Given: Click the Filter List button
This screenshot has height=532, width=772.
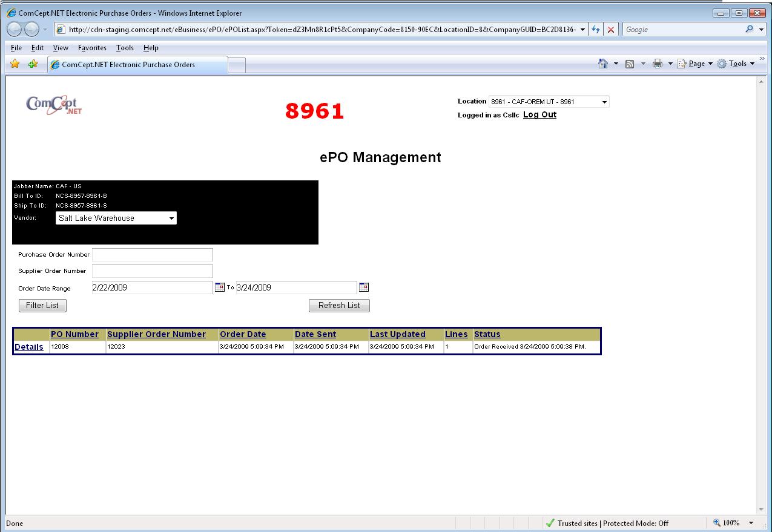Looking at the screenshot, I should [x=42, y=306].
